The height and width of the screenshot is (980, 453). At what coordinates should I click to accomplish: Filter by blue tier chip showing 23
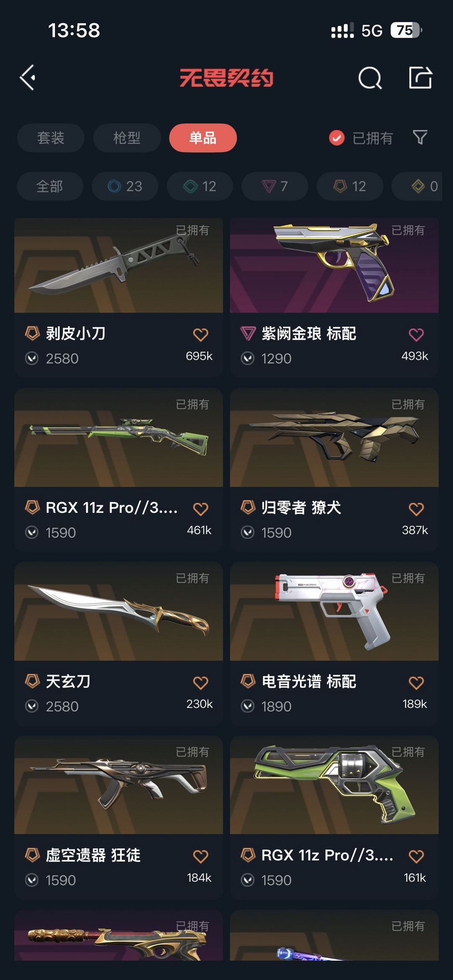[x=125, y=186]
